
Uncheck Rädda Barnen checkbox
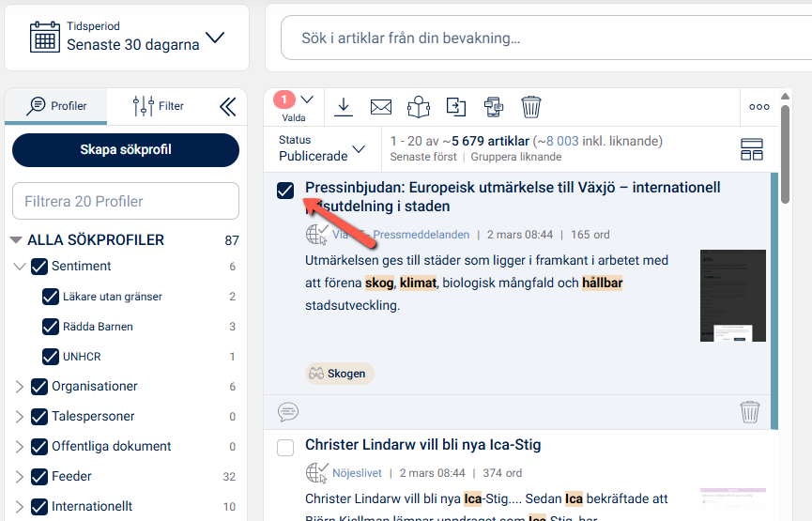(x=51, y=327)
